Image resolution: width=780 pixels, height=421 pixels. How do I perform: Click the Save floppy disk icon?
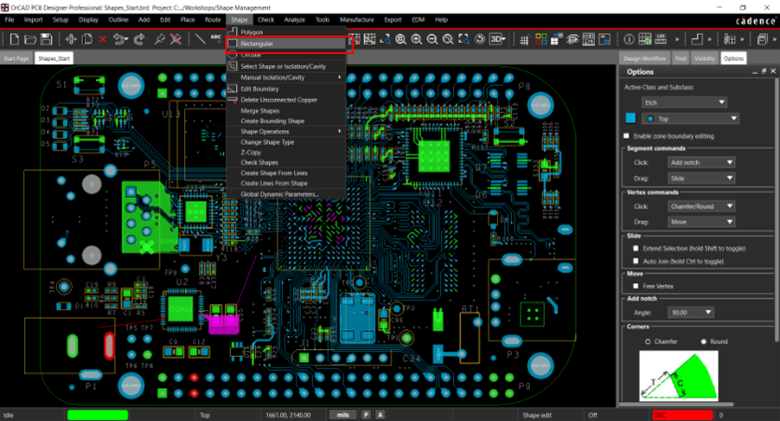pyautogui.click(x=46, y=39)
